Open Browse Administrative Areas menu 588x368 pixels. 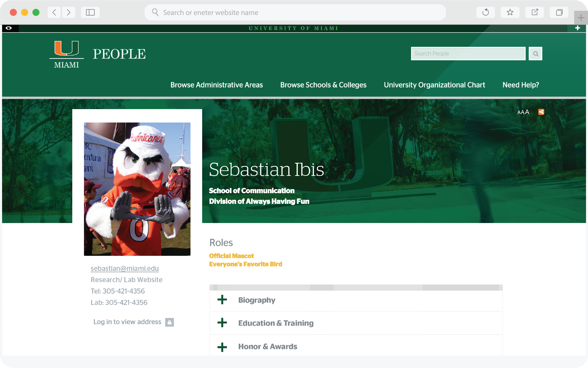216,85
